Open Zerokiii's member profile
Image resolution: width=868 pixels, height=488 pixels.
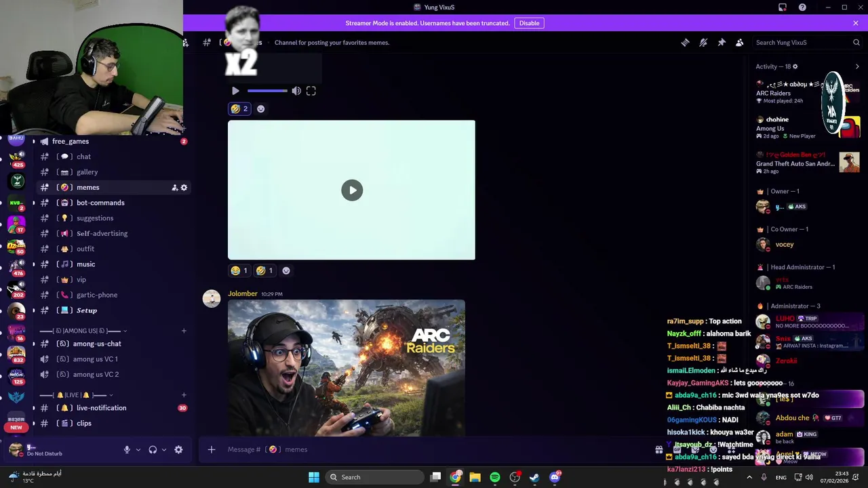tap(786, 361)
